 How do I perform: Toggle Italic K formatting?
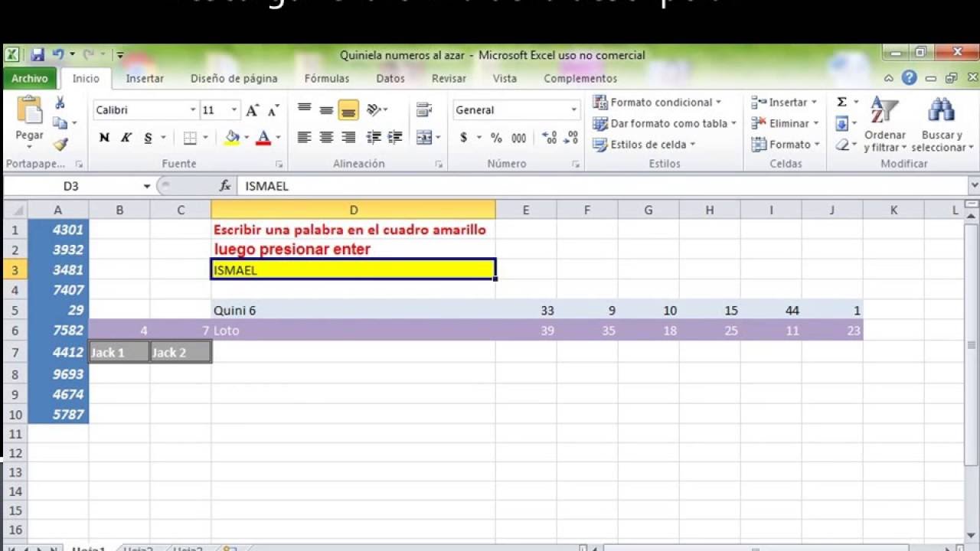point(126,138)
